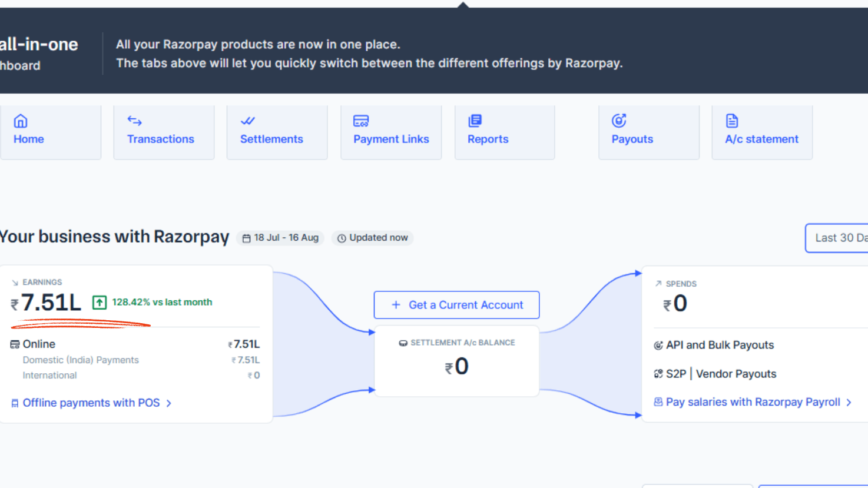Screen dimensions: 868x488
Task: Click the Get a Current Account button
Action: click(x=457, y=305)
